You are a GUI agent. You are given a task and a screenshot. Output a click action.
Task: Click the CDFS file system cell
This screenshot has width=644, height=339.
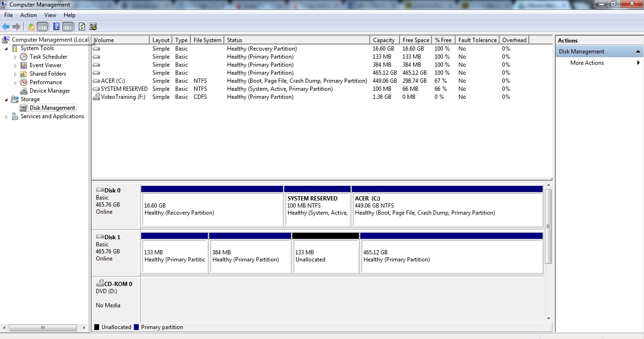click(201, 97)
